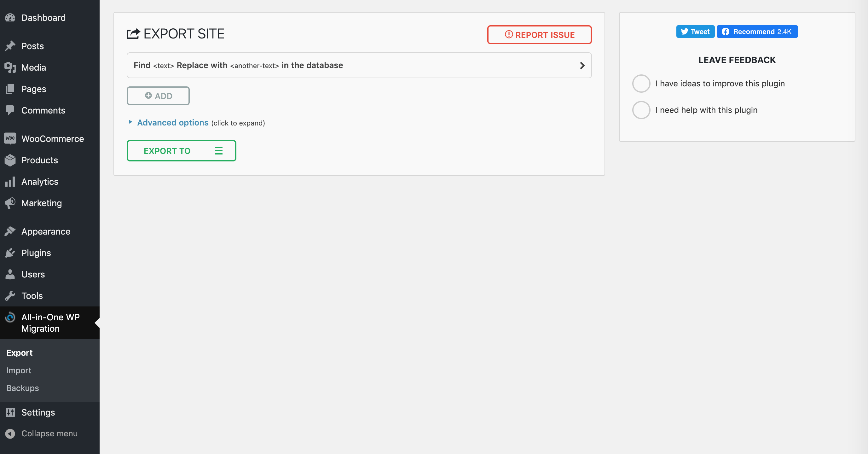Image resolution: width=868 pixels, height=454 pixels.
Task: Open the Backups submenu page
Action: 22,388
